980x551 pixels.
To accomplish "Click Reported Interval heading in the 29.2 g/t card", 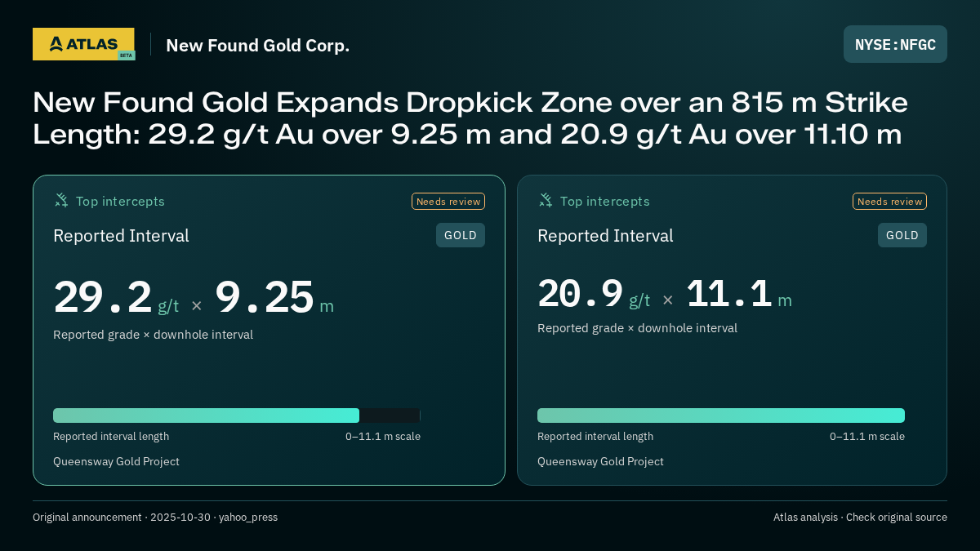I will pos(121,236).
